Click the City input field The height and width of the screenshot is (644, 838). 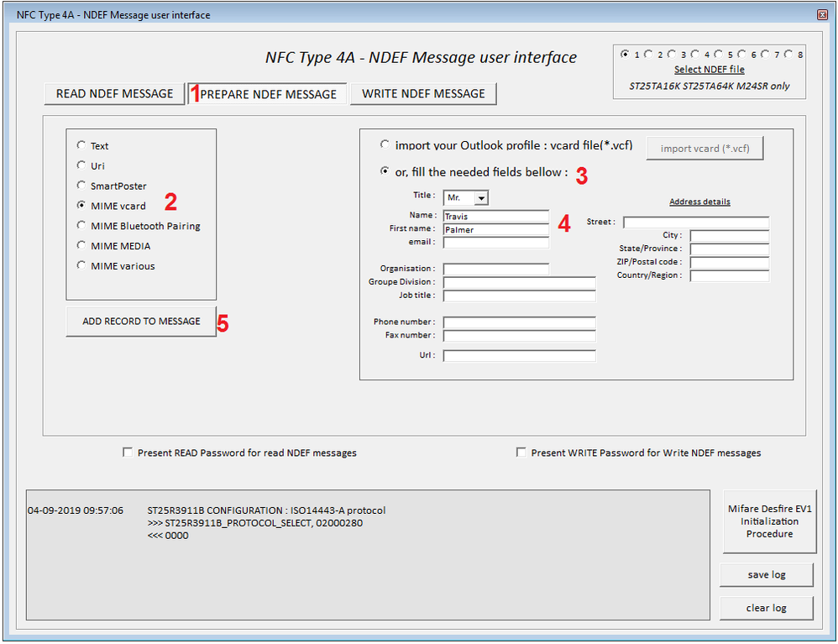coord(730,236)
